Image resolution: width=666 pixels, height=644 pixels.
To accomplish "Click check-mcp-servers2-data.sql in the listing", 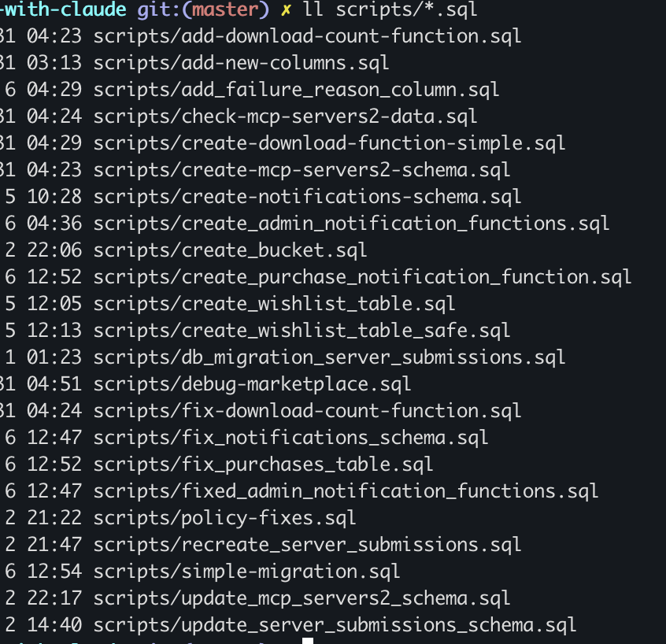I will click(285, 117).
